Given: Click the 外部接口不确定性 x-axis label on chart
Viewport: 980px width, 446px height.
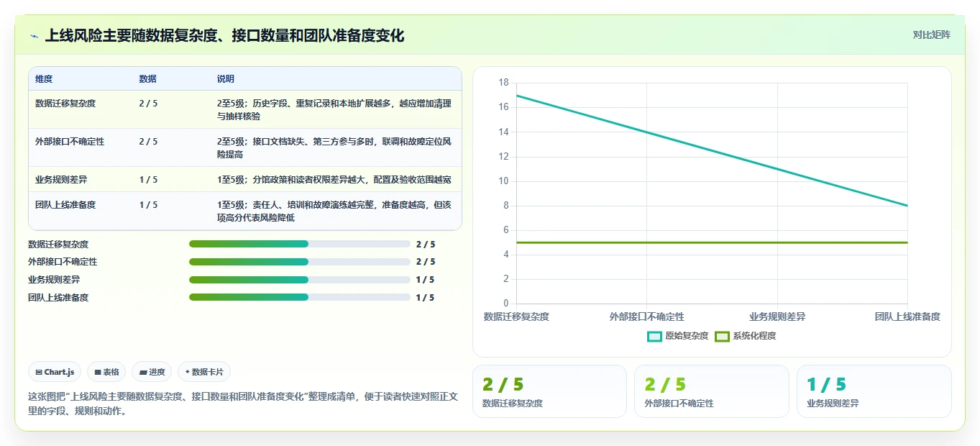Looking at the screenshot, I should (x=647, y=317).
